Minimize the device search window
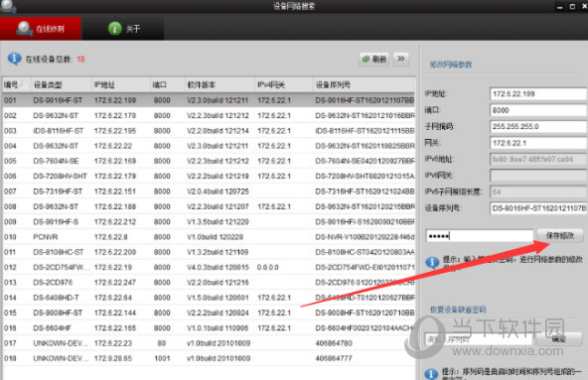 pyautogui.click(x=560, y=7)
